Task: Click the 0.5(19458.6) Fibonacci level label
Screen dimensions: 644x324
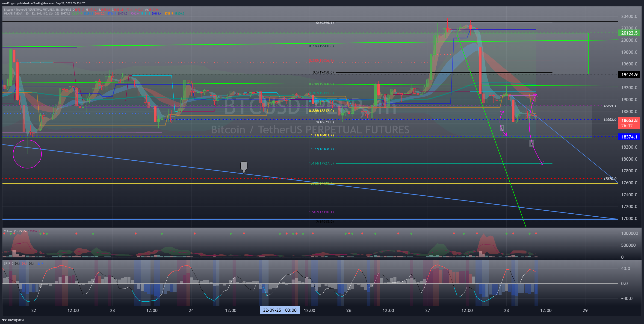Action: (x=323, y=72)
